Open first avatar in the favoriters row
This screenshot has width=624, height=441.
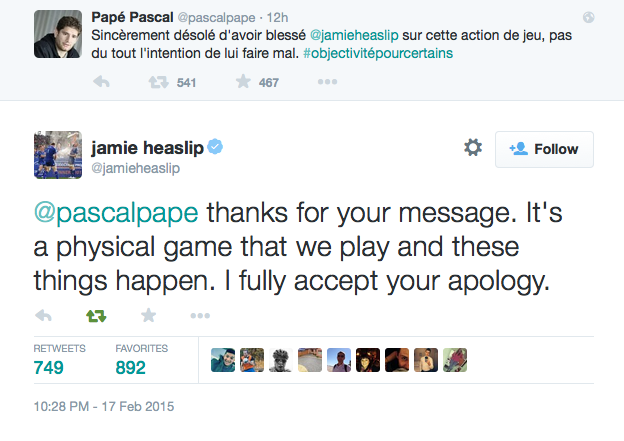(223, 360)
